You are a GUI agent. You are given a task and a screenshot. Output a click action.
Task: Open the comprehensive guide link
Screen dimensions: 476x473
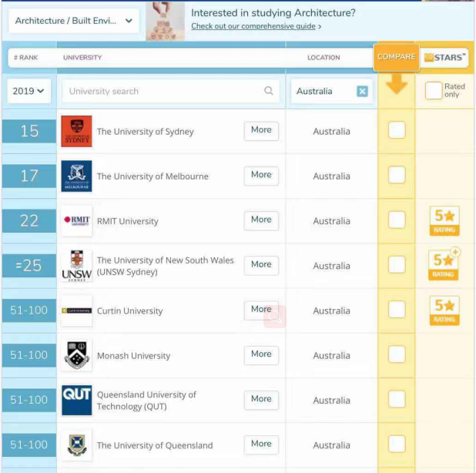click(x=256, y=26)
